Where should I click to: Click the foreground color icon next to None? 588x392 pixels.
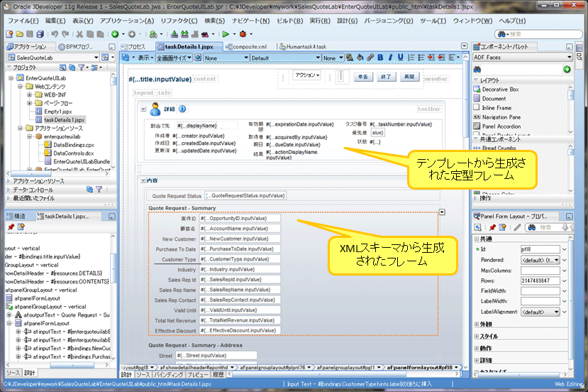pos(350,58)
